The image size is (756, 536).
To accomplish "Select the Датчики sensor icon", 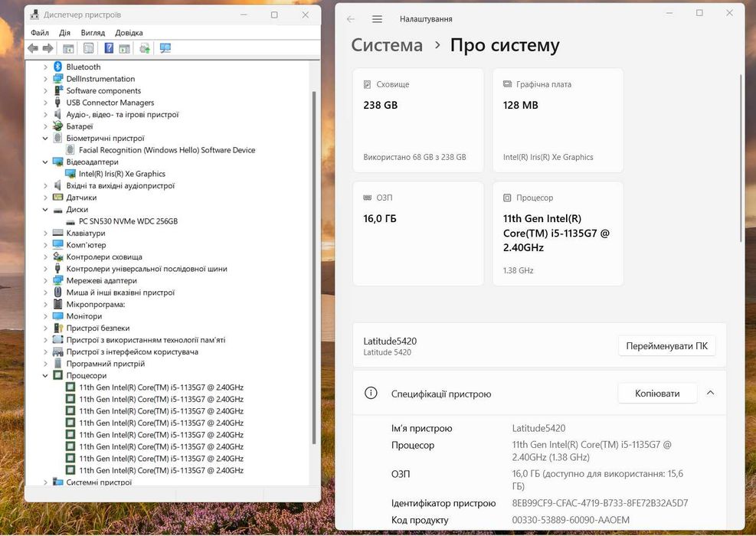I will (58, 197).
